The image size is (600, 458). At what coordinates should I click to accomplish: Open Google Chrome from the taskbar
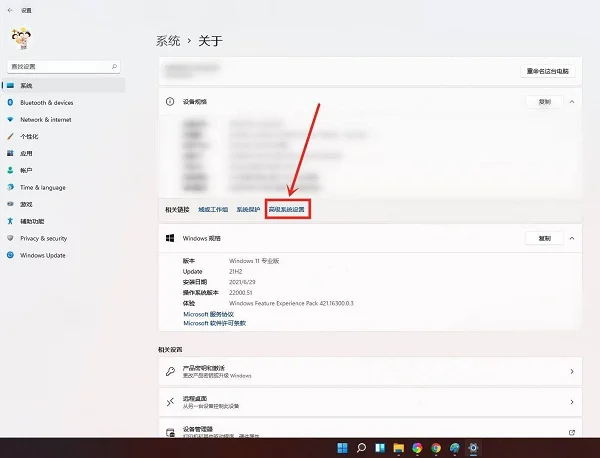pyautogui.click(x=436, y=448)
